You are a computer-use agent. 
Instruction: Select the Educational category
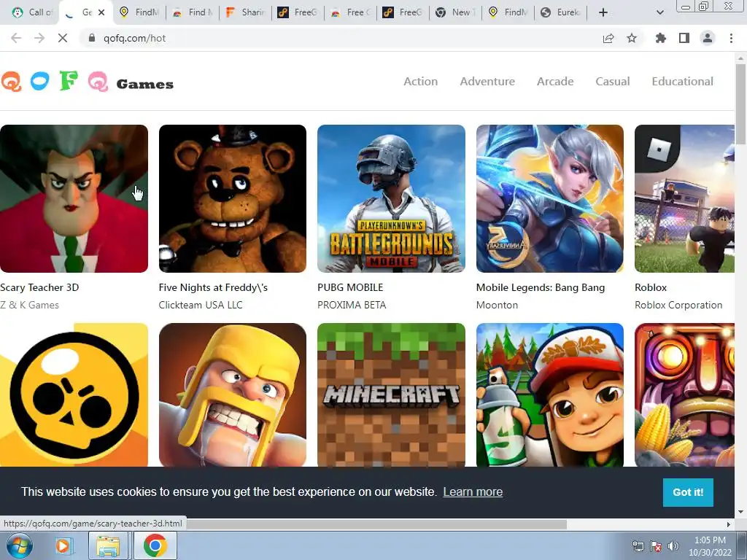pyautogui.click(x=682, y=82)
